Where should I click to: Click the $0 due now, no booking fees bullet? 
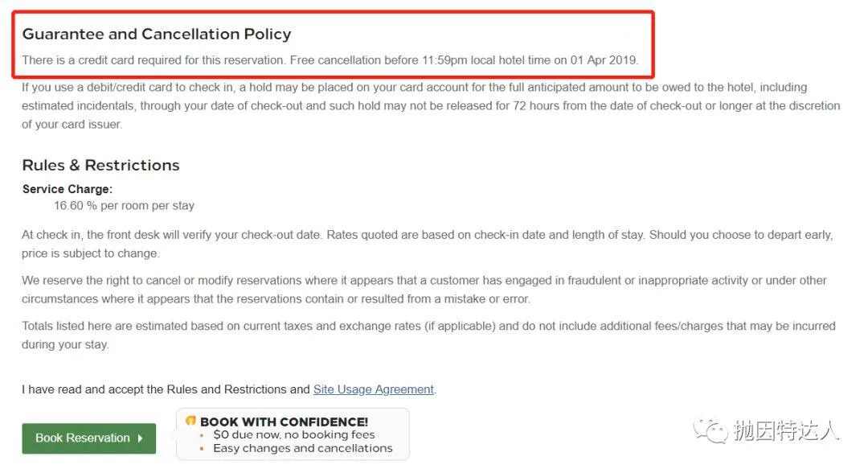(294, 434)
